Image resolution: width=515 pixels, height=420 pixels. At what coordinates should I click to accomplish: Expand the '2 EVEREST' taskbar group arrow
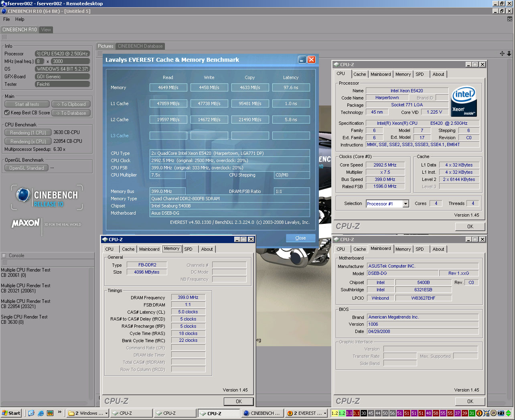point(325,413)
